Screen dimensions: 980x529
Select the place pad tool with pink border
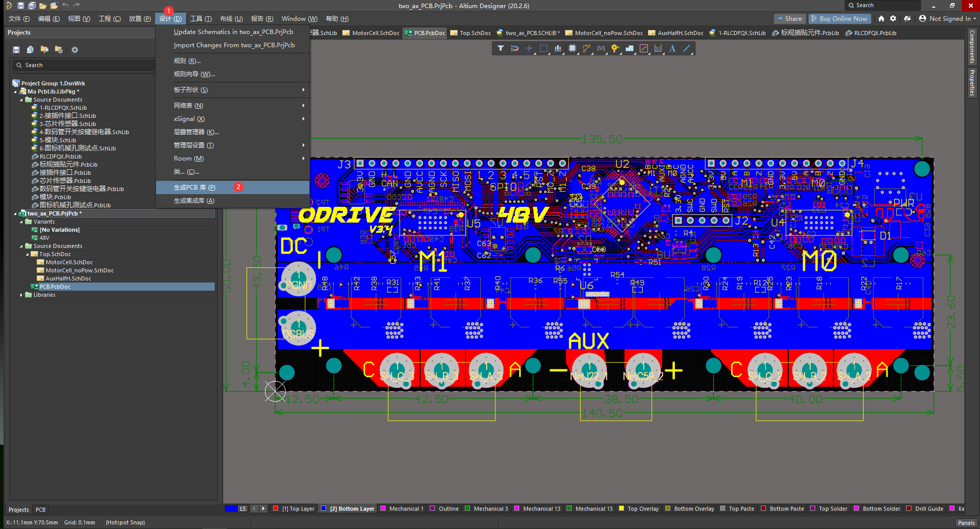tap(644, 48)
